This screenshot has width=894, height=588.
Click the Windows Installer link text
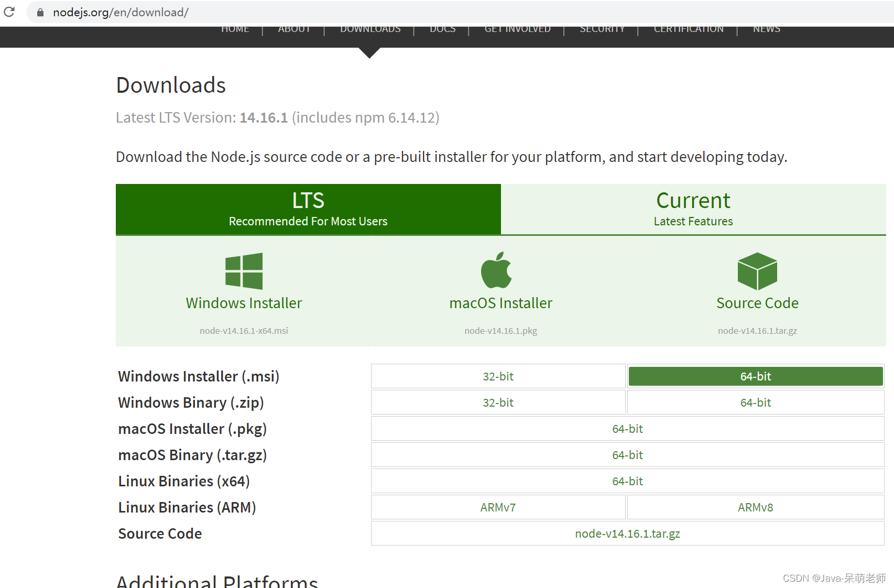click(x=244, y=303)
